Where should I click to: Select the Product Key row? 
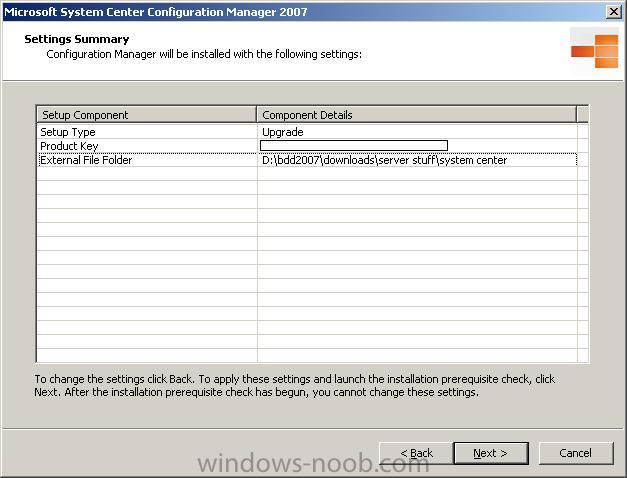pyautogui.click(x=307, y=146)
